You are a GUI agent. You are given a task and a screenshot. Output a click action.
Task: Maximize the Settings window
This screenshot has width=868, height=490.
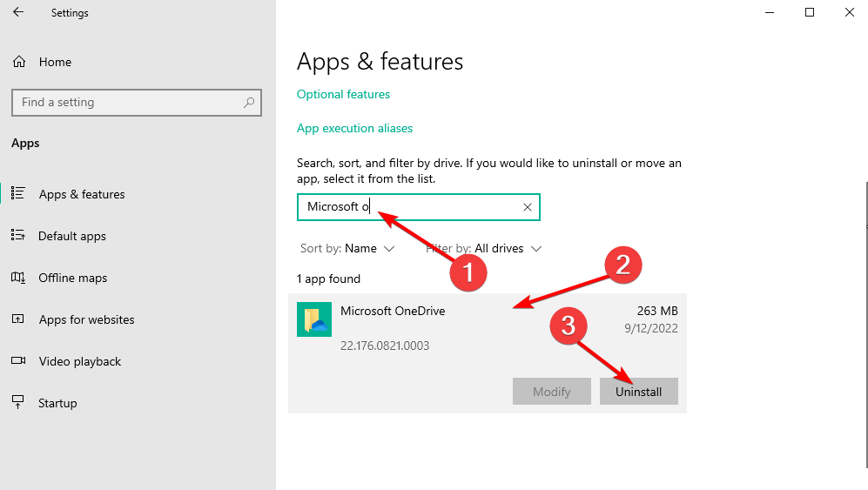point(810,12)
